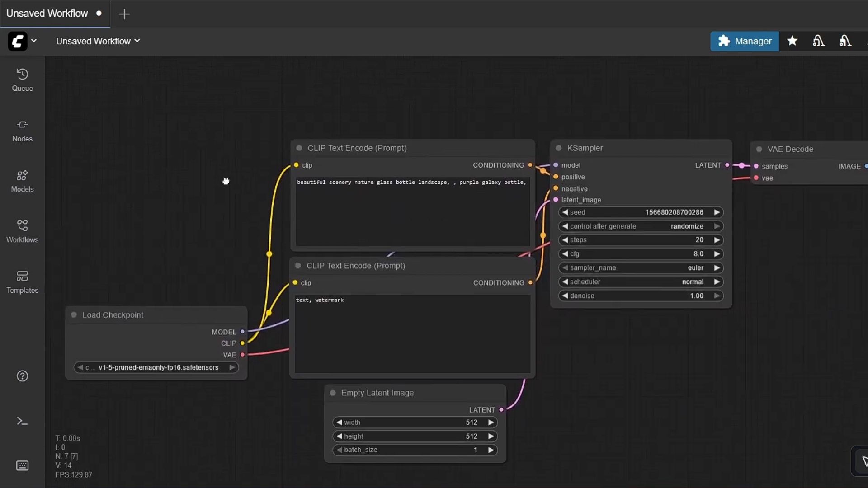This screenshot has width=868, height=488.
Task: Increase the steps value with right arrow
Action: 717,240
